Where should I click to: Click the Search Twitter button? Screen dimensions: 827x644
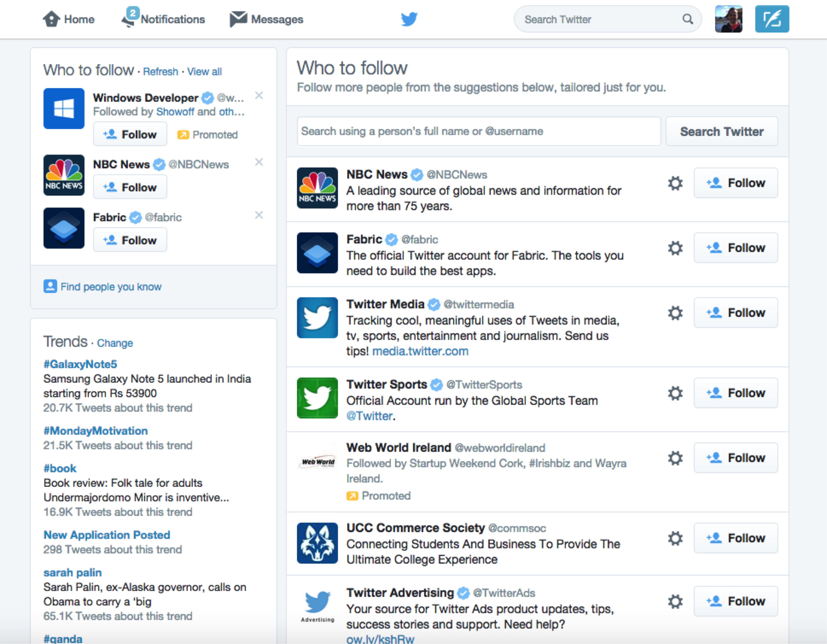pyautogui.click(x=721, y=131)
